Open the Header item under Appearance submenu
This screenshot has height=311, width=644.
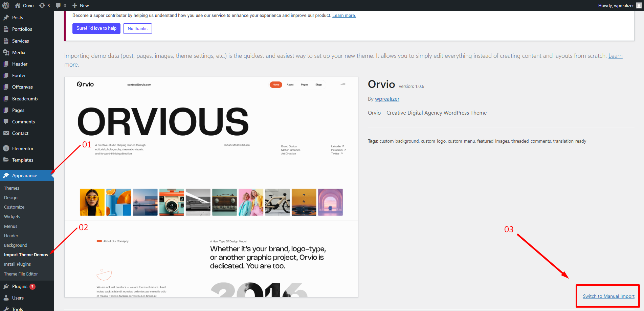11,236
